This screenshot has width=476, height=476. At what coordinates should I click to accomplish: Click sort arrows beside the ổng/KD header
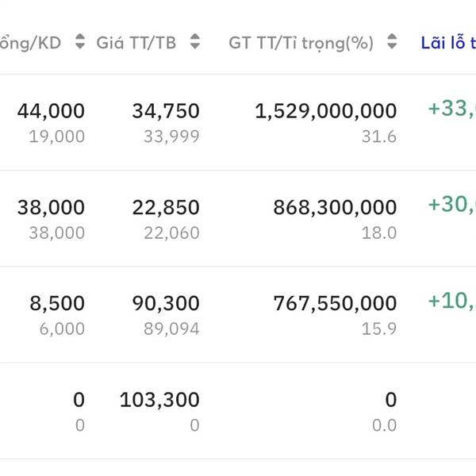(x=79, y=43)
